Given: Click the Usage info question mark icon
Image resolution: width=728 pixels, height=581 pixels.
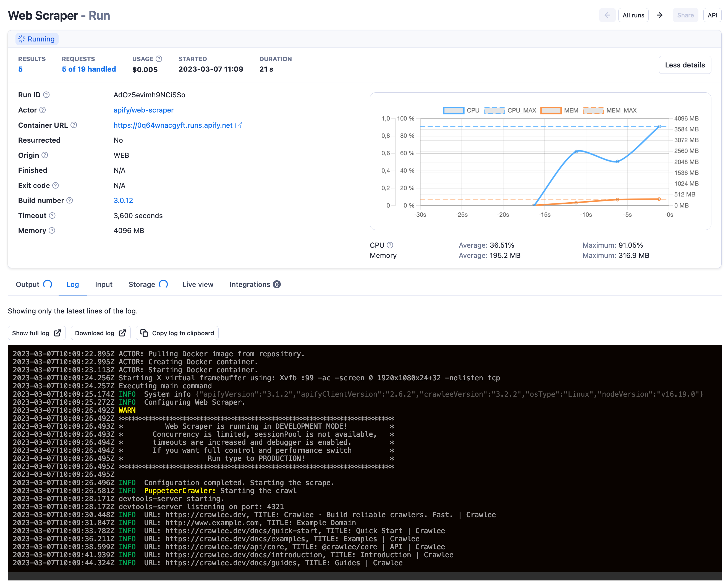Looking at the screenshot, I should pyautogui.click(x=159, y=59).
